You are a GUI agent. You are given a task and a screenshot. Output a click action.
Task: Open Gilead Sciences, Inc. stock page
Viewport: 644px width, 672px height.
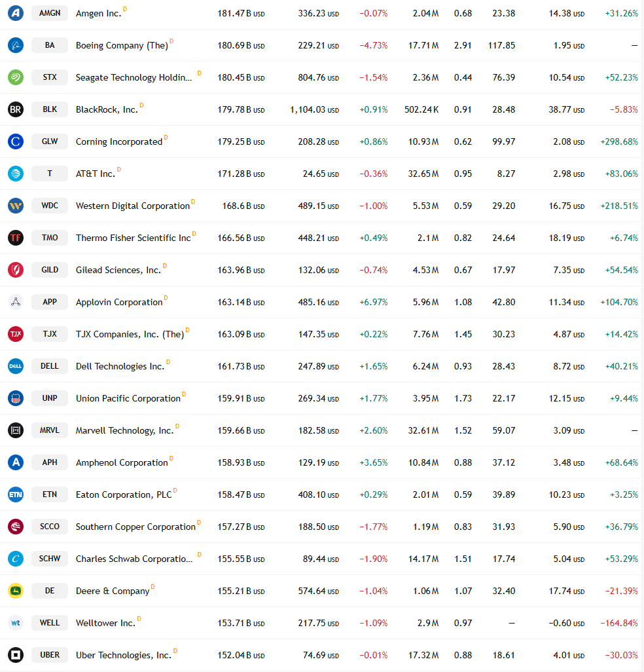pos(118,270)
